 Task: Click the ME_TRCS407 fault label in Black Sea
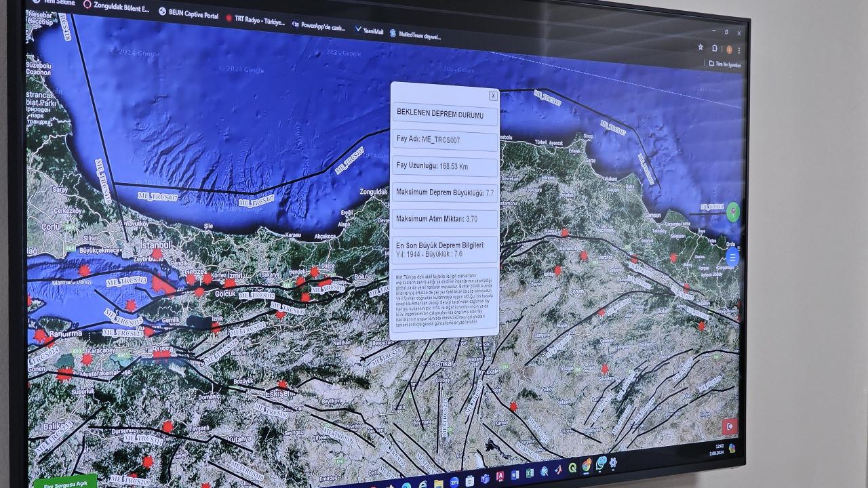157,196
